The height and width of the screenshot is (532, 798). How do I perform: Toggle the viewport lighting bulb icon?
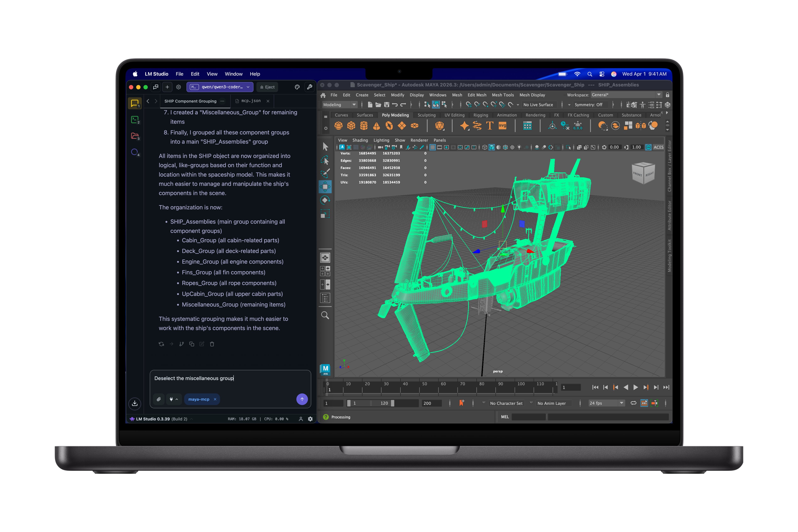click(519, 147)
